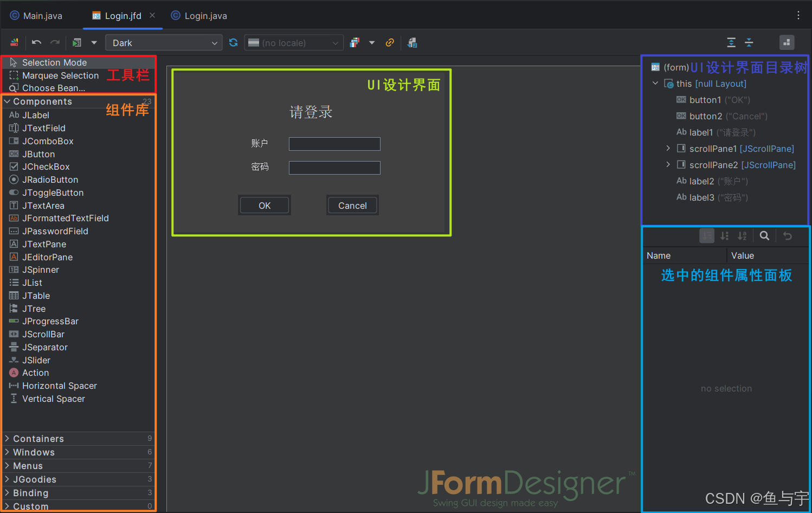Open the (no locale) dropdown

click(x=293, y=42)
